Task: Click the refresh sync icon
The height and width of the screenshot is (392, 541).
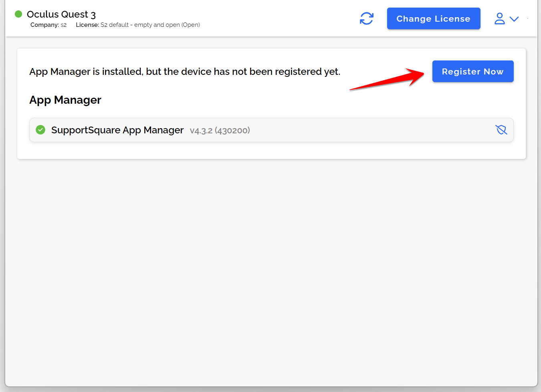Action: 366,18
